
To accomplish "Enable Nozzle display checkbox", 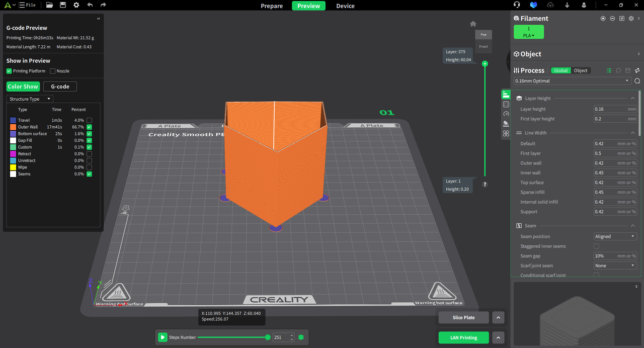I will tap(53, 71).
